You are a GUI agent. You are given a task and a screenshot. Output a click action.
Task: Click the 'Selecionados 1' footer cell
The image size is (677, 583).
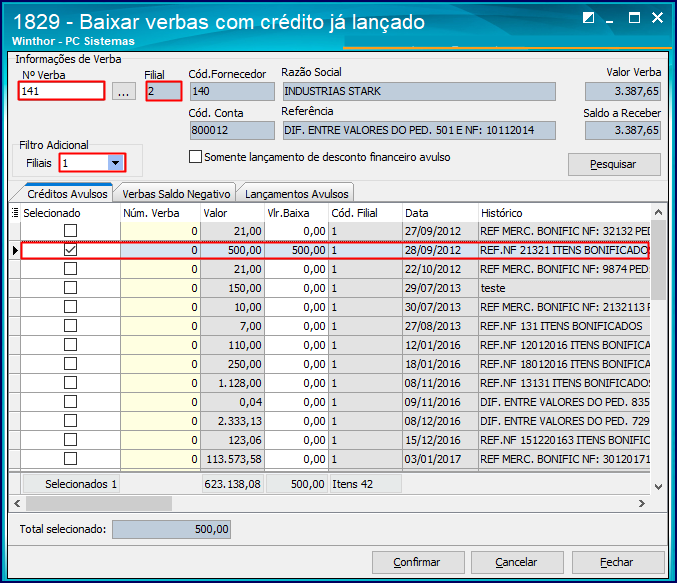[x=71, y=484]
